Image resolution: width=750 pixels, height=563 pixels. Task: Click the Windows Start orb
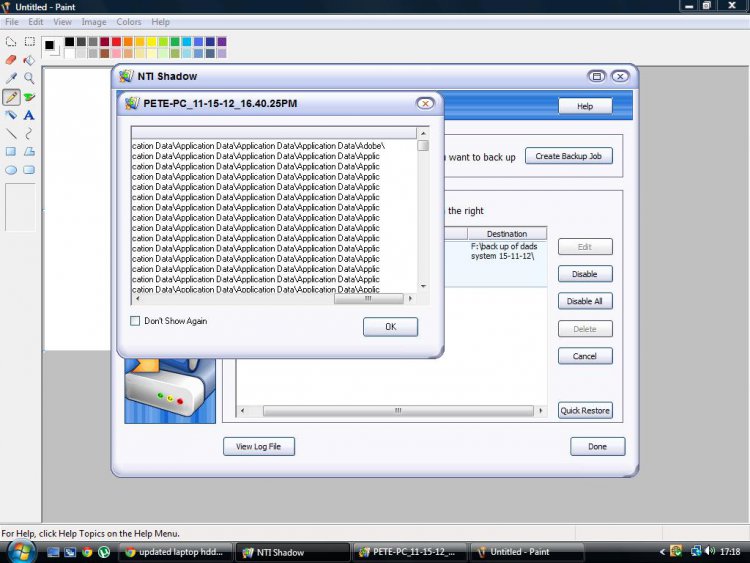21,552
